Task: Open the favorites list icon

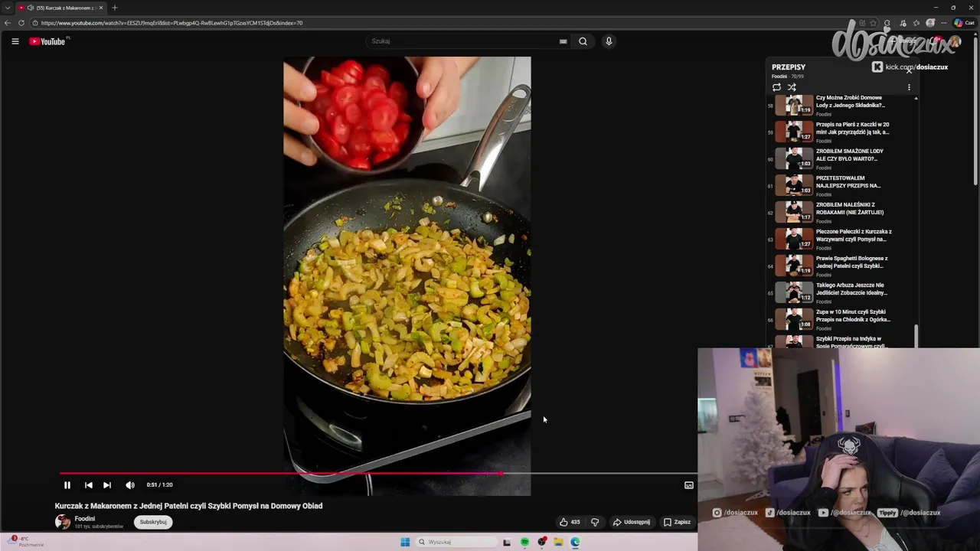Action: [x=916, y=23]
